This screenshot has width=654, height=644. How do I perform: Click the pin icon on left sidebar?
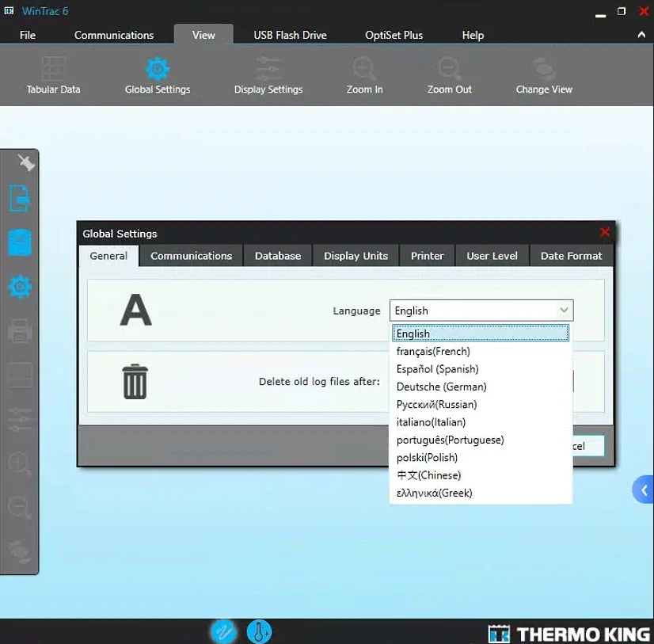26,162
